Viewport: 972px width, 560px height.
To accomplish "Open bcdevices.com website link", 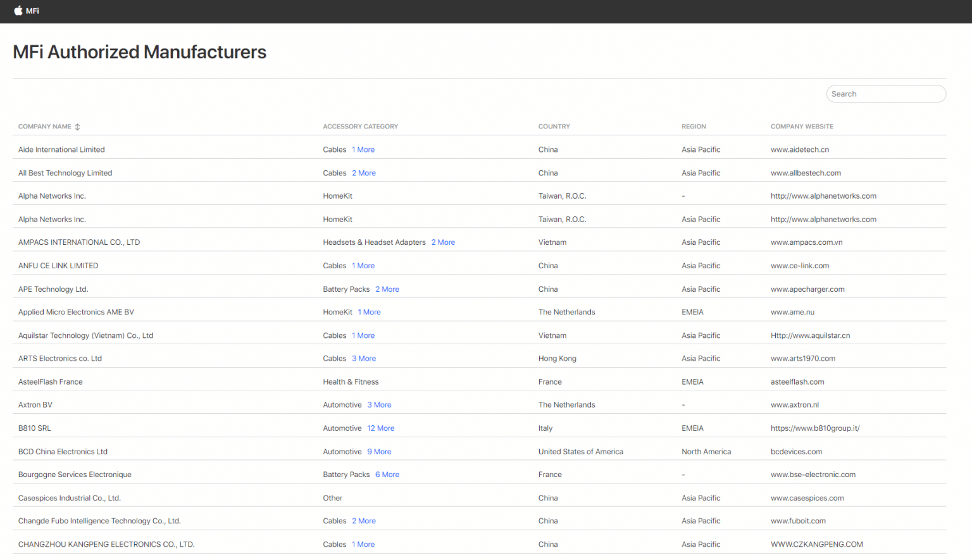I will (796, 452).
